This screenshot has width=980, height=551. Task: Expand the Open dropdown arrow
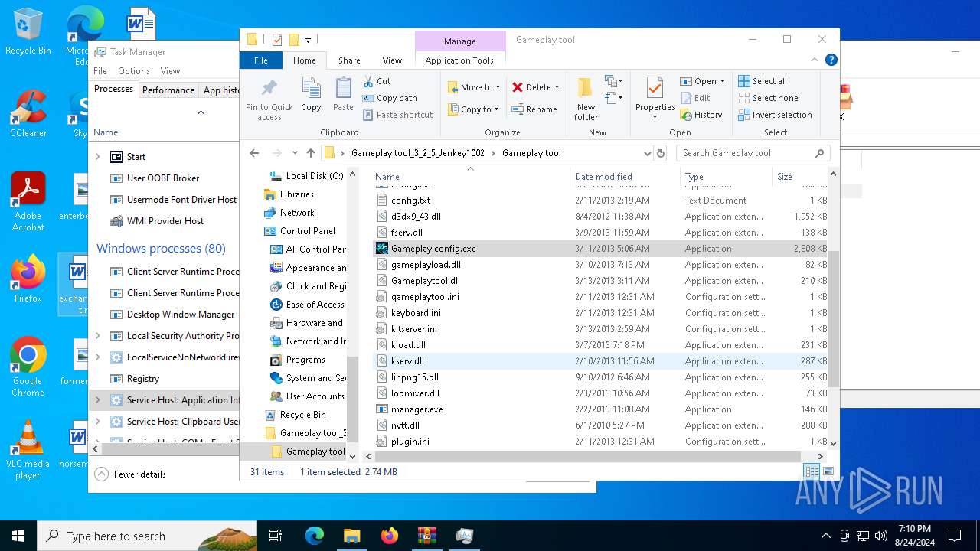[722, 81]
